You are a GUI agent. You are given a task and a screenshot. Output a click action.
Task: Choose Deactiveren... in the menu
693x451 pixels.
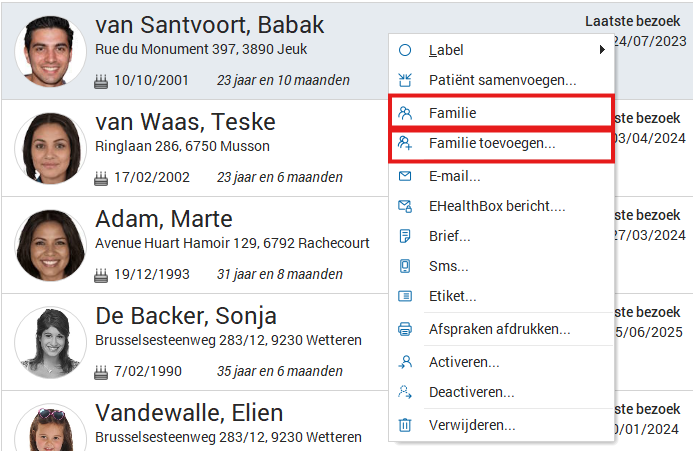click(471, 393)
